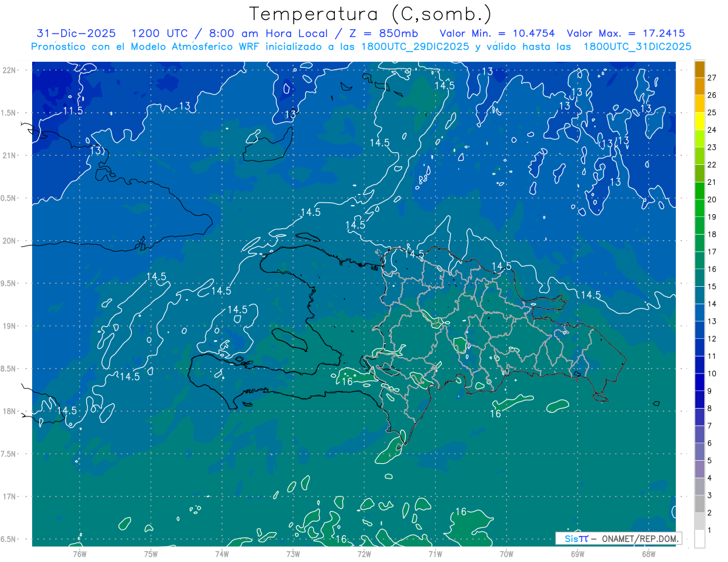Screen dimensions: 728x562
Task: Click the "Pronostico con el Modelo Atmosferico WRF" subtitle line
Action: [361, 47]
